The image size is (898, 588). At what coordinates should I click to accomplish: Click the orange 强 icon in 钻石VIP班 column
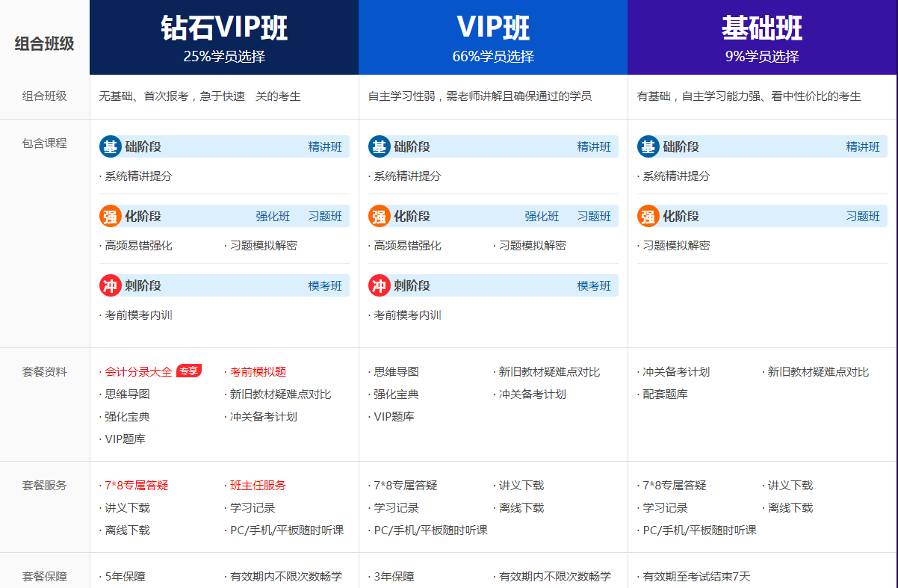point(110,216)
